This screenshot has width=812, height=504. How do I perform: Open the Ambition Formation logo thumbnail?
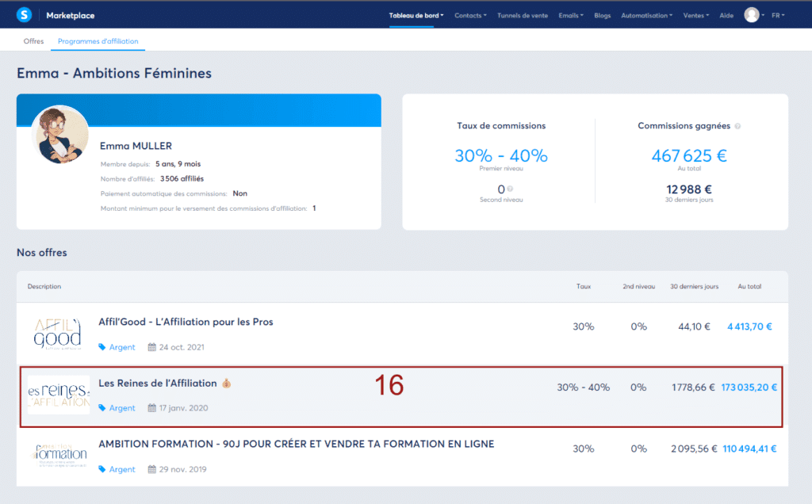click(59, 454)
